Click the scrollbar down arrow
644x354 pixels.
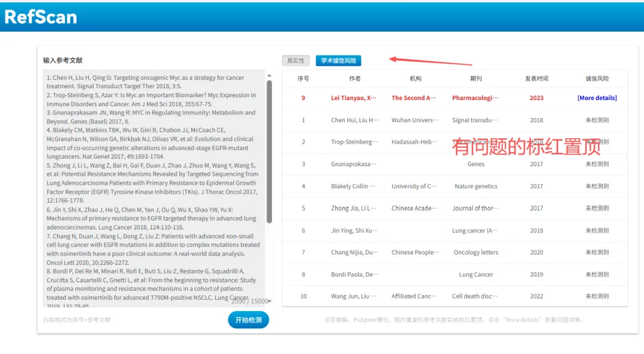270,302
